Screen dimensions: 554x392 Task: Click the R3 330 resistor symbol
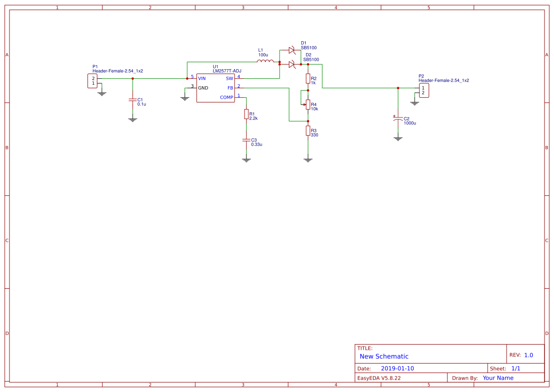(308, 131)
